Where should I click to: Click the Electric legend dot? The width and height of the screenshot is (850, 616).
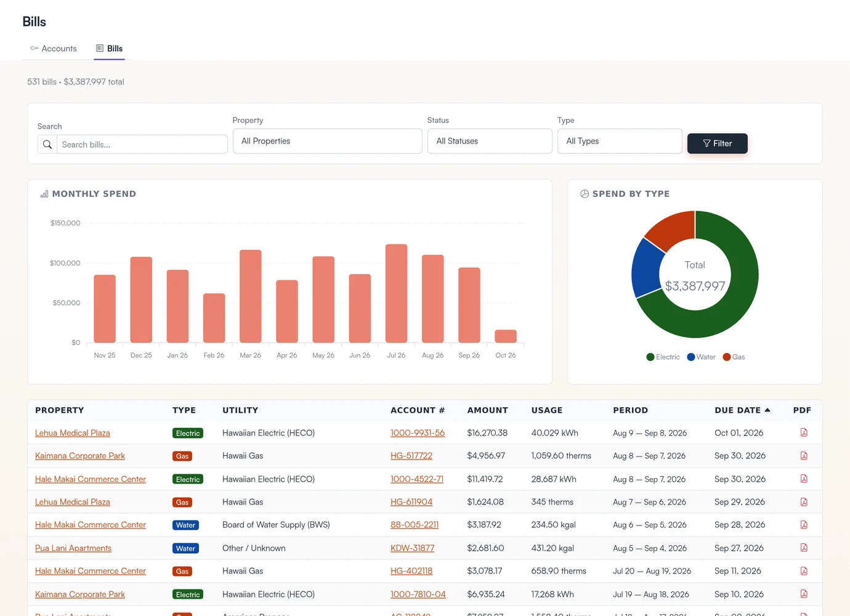(650, 357)
